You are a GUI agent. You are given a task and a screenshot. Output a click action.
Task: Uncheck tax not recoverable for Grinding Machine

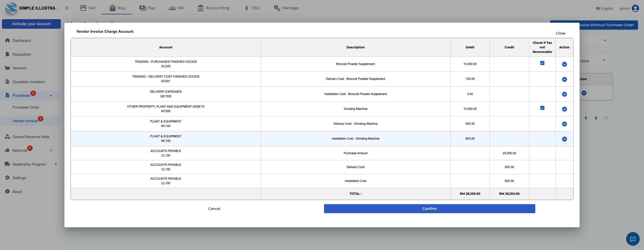click(542, 108)
